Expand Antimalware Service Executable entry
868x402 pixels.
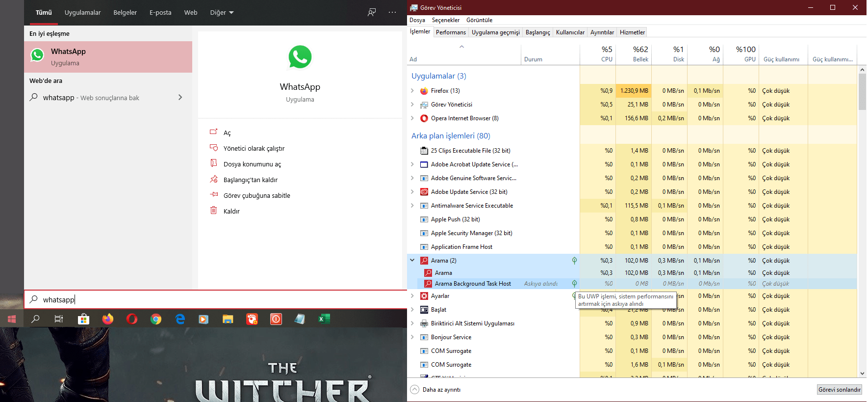click(x=412, y=206)
